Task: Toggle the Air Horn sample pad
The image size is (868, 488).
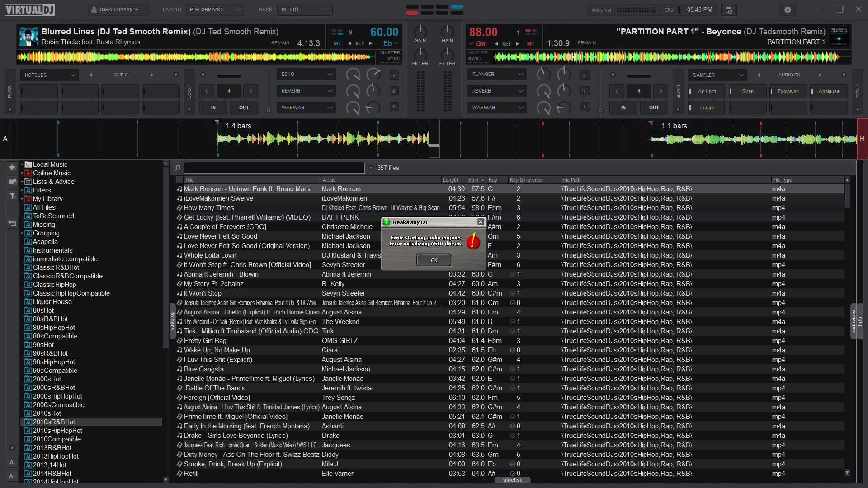Action: (707, 91)
